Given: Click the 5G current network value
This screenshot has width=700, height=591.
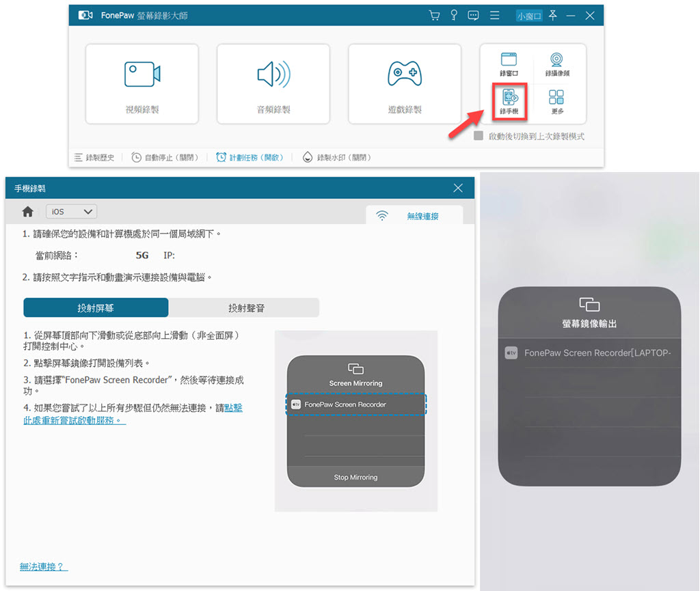Looking at the screenshot, I should point(142,255).
